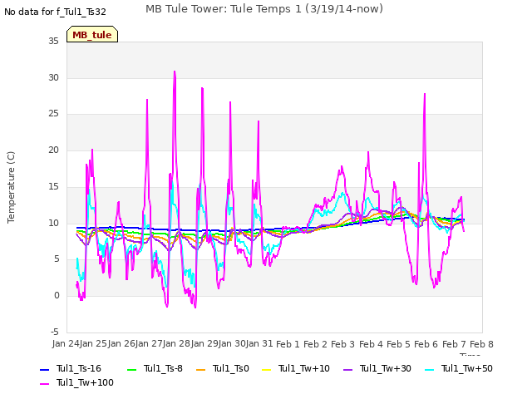Viewport: 532px width, 399px height.
Task: Click the highest magenta peak near Jan 28
Action: (x=175, y=72)
